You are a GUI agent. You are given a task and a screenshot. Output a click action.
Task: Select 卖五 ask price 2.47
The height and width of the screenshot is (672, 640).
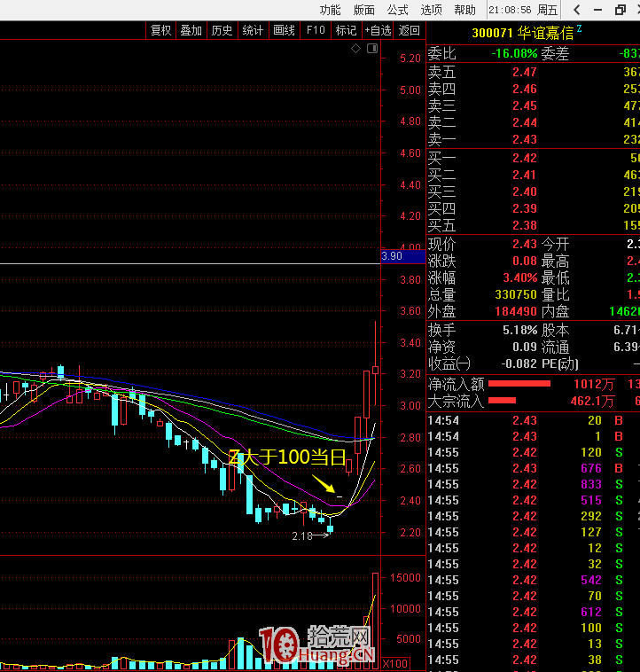525,72
